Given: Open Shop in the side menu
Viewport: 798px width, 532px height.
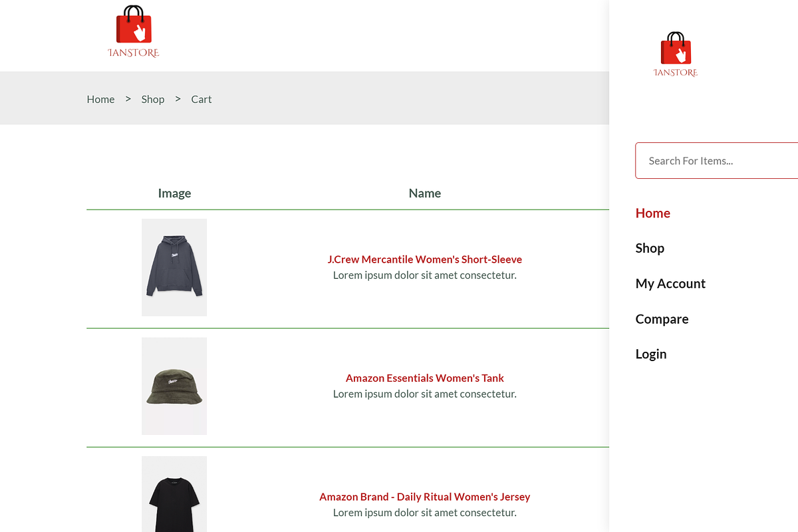Looking at the screenshot, I should [650, 248].
